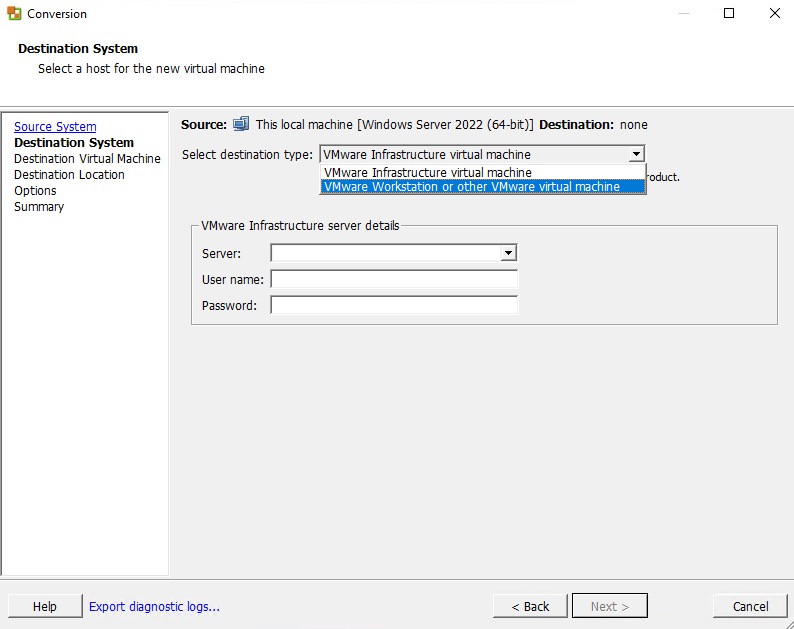
Task: Go to Source System step link
Action: pos(55,127)
